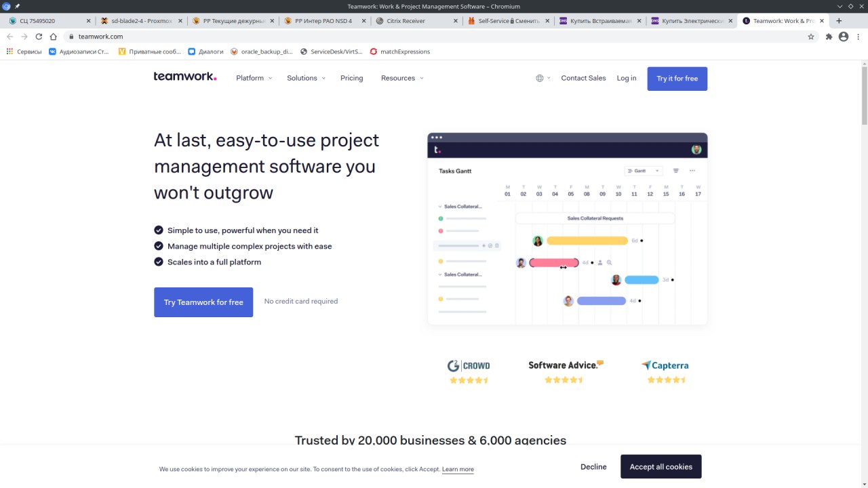
Task: Click 'Trusted by 20,000 businesses' heading
Action: click(431, 441)
